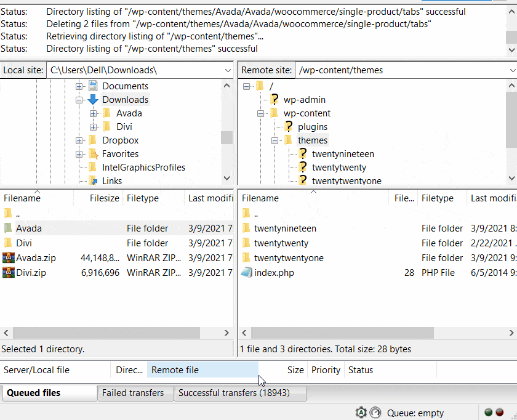Collapse the wp-content remote tree node
517x420 pixels.
[x=260, y=113]
